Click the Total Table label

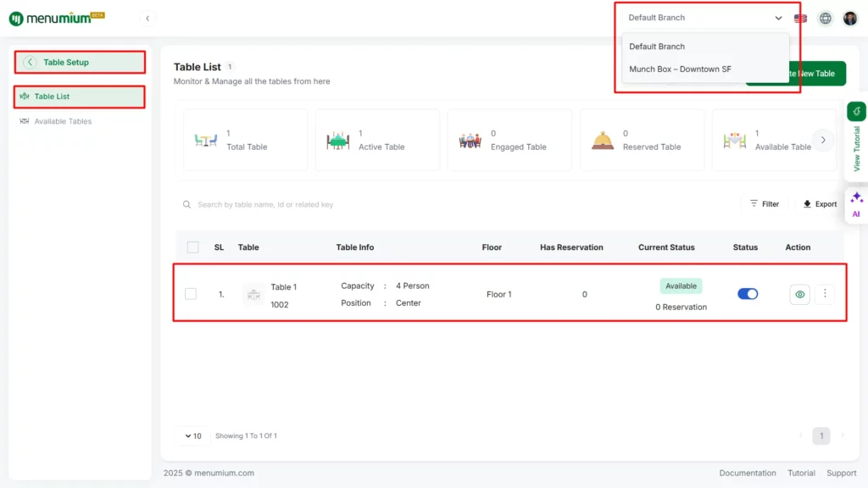coord(247,147)
